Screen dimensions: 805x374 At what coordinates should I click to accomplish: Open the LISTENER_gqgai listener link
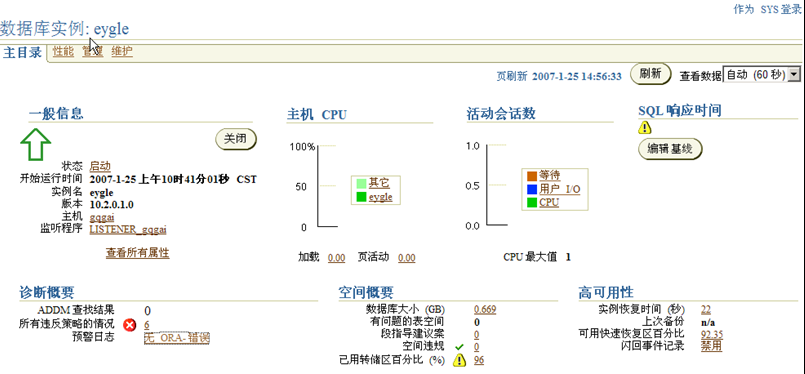click(128, 229)
